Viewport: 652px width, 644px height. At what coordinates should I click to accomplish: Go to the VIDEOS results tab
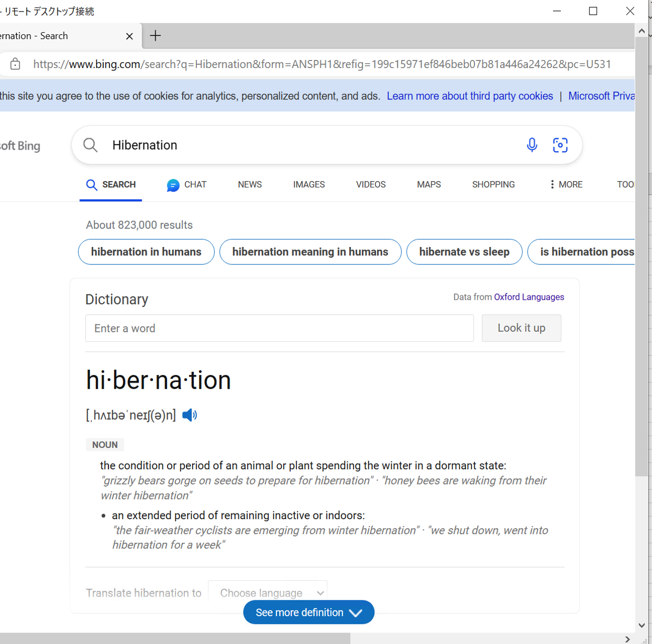coord(371,184)
